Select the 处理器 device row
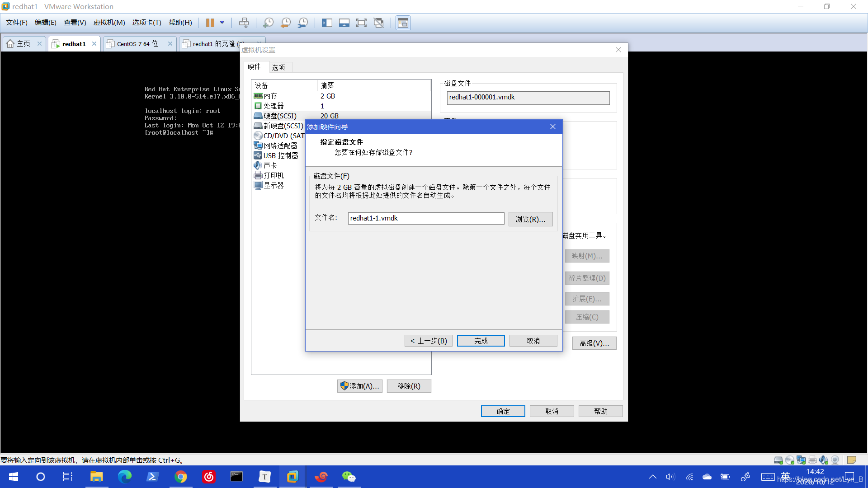868x488 pixels. pos(341,106)
